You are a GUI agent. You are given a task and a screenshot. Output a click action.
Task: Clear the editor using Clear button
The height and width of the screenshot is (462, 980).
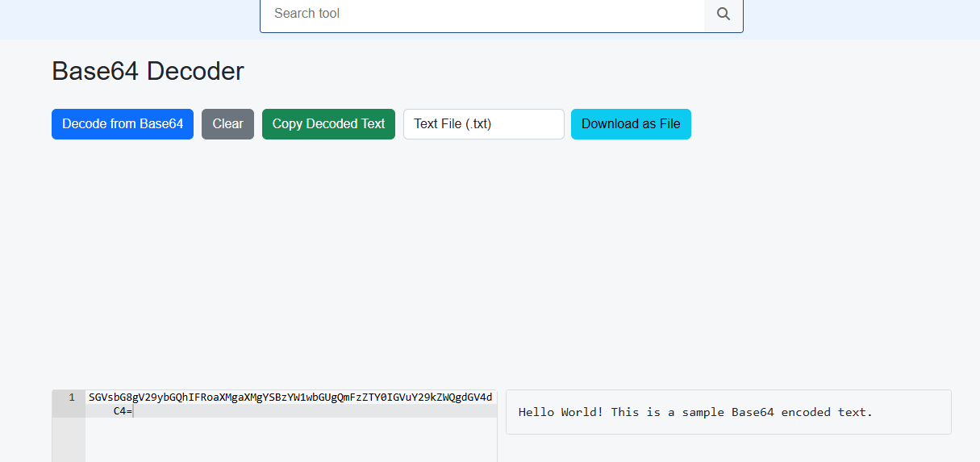(x=227, y=124)
